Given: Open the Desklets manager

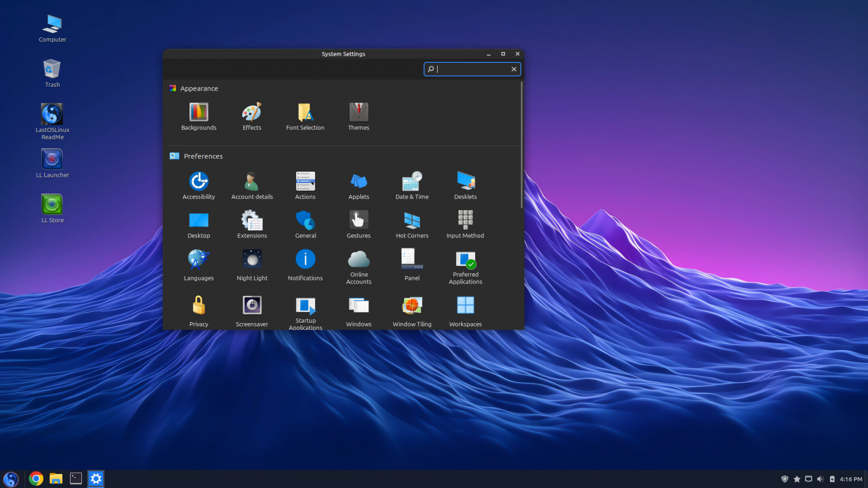Looking at the screenshot, I should point(465,184).
